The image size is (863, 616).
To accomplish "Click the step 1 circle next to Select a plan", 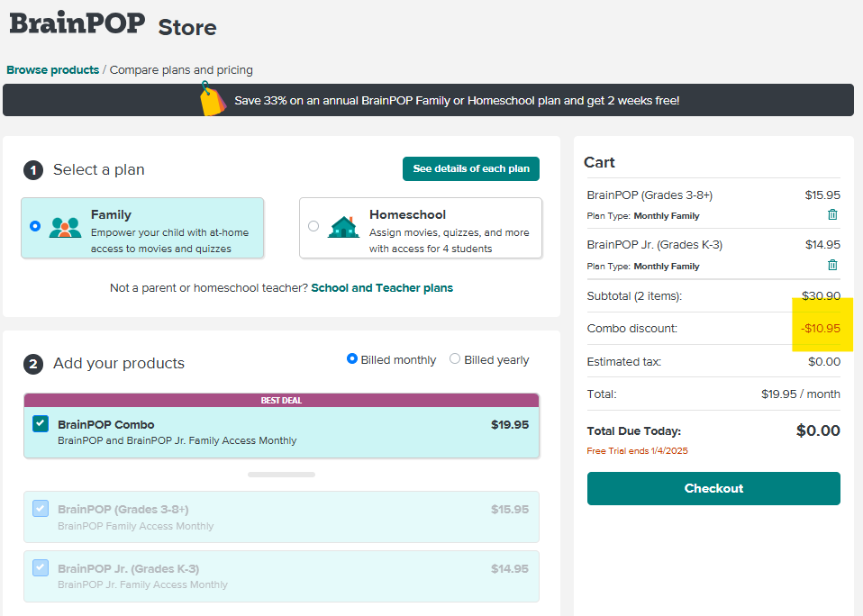I will pyautogui.click(x=33, y=169).
